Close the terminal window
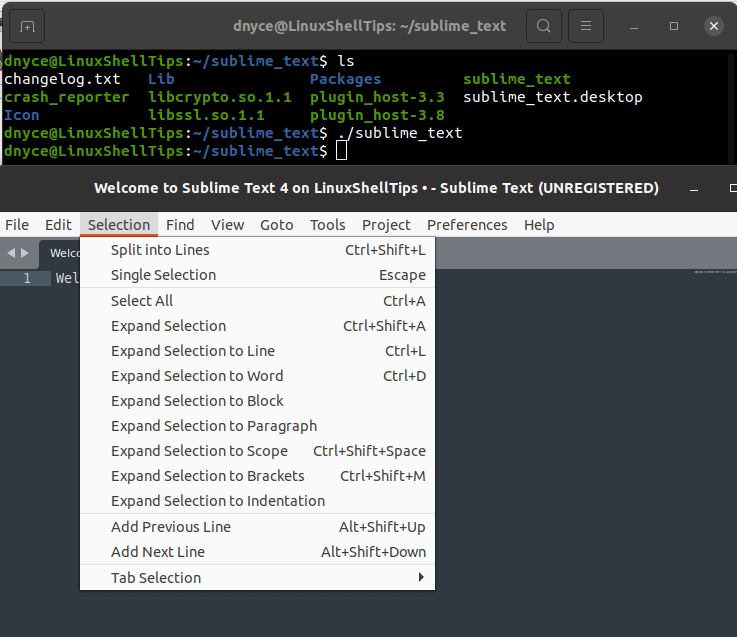The height and width of the screenshot is (637, 737). (x=713, y=26)
